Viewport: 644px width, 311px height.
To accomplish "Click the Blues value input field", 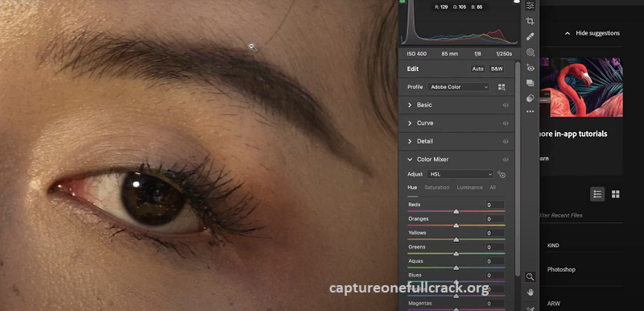I will coord(494,276).
